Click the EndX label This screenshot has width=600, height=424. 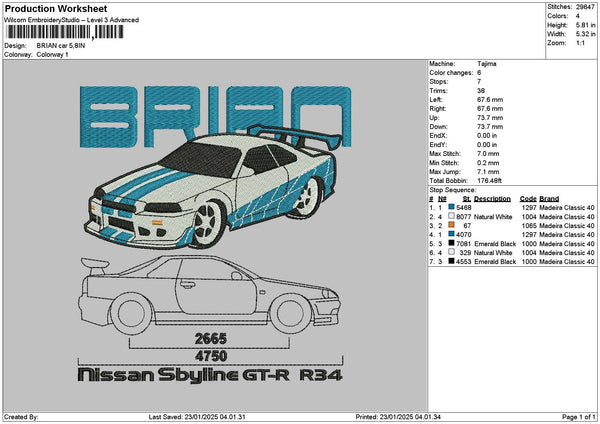click(438, 136)
